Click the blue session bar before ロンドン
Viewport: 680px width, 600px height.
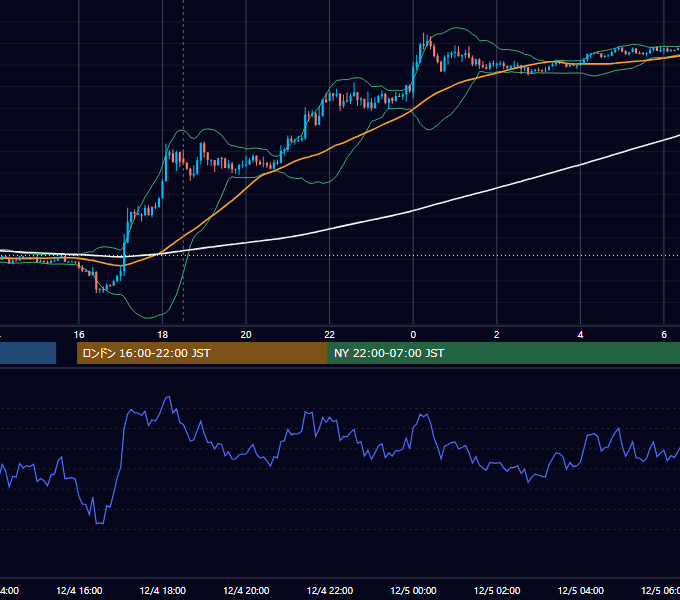click(28, 353)
